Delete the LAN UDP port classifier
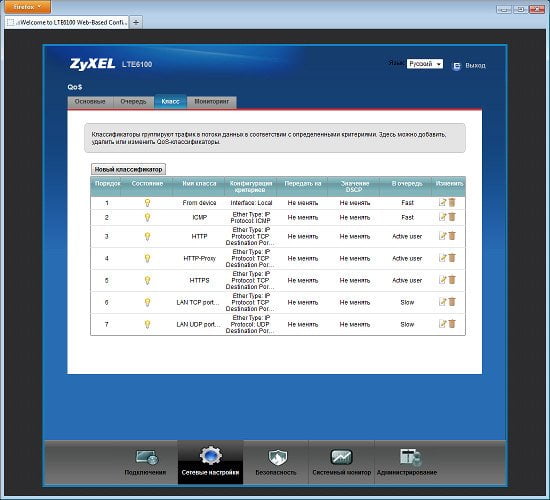Viewport: 550px width, 500px height. point(452,324)
